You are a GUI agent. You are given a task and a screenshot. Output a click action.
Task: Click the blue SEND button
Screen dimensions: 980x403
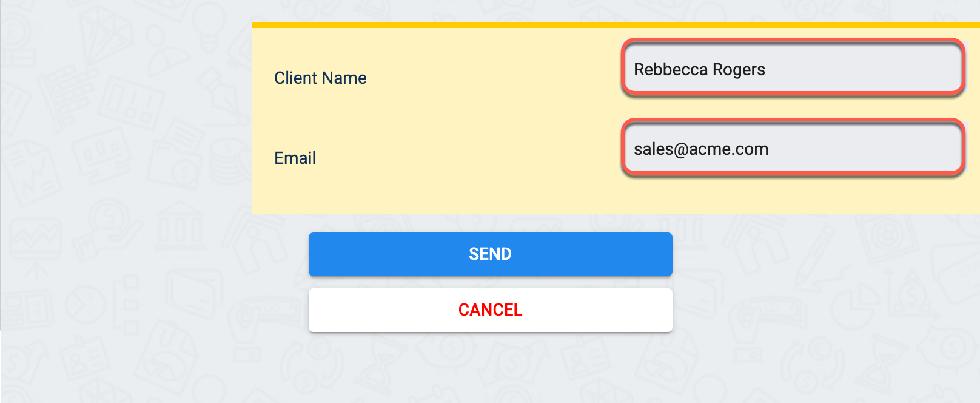pyautogui.click(x=490, y=254)
